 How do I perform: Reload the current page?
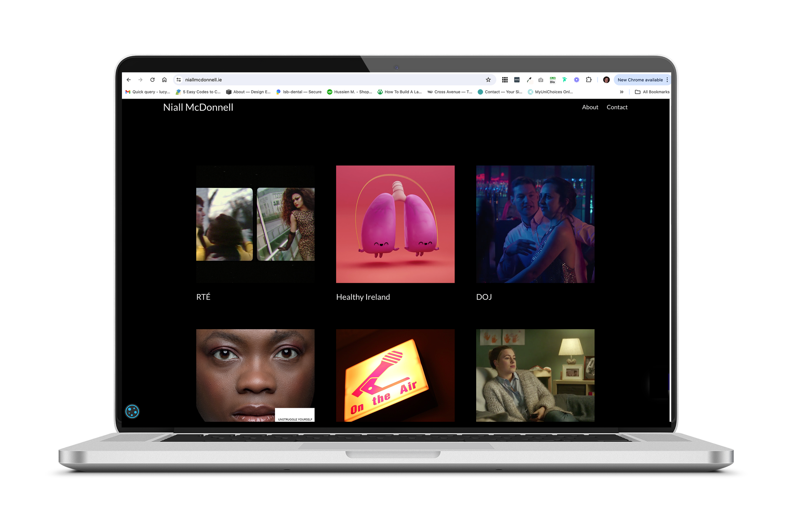(x=152, y=80)
